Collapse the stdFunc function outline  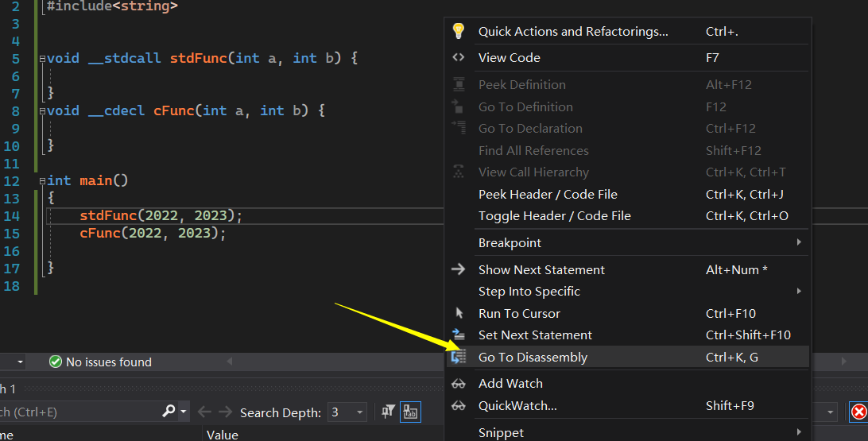(x=42, y=59)
